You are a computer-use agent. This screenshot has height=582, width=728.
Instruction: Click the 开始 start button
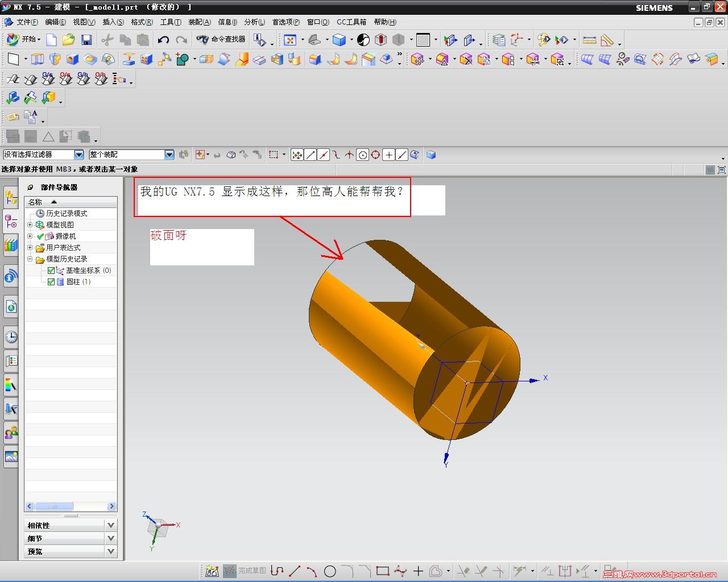[23, 40]
